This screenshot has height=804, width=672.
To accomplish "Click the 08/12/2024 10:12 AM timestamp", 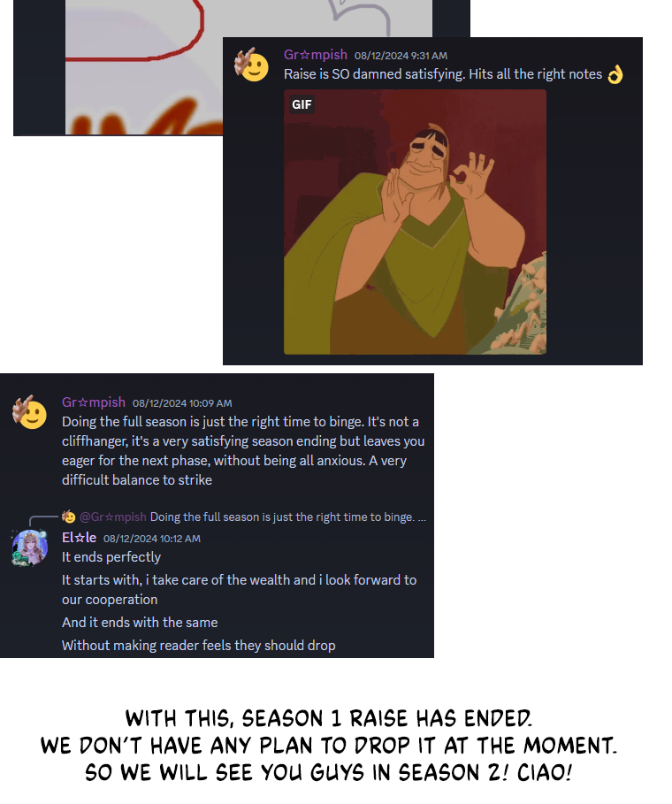I will pyautogui.click(x=152, y=539).
